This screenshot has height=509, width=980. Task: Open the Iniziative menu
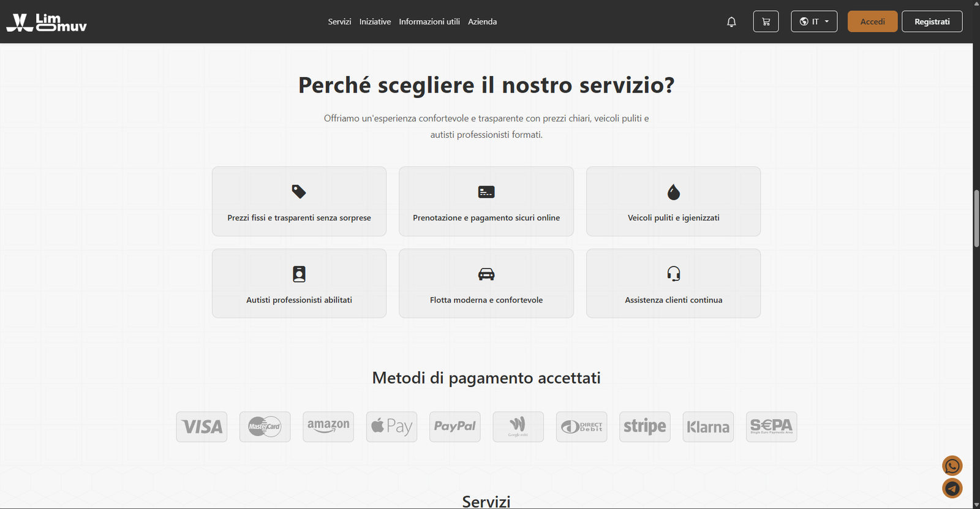pos(375,21)
